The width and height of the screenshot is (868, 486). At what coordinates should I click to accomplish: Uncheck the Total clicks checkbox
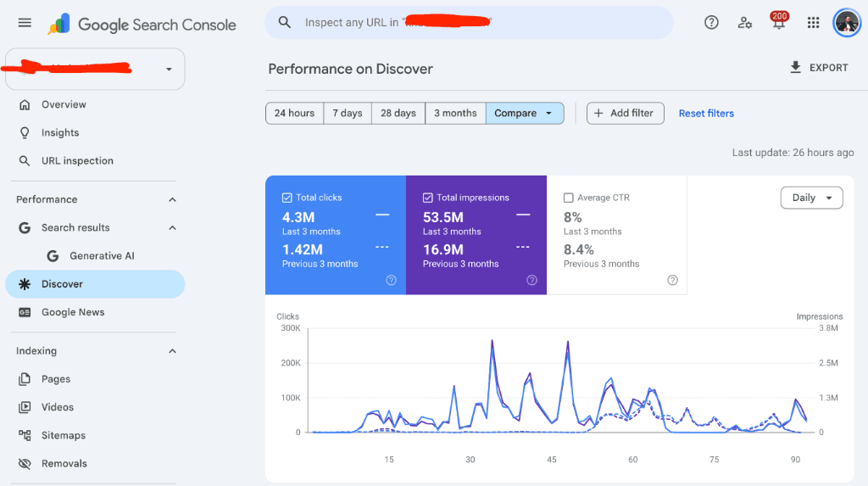coord(287,198)
